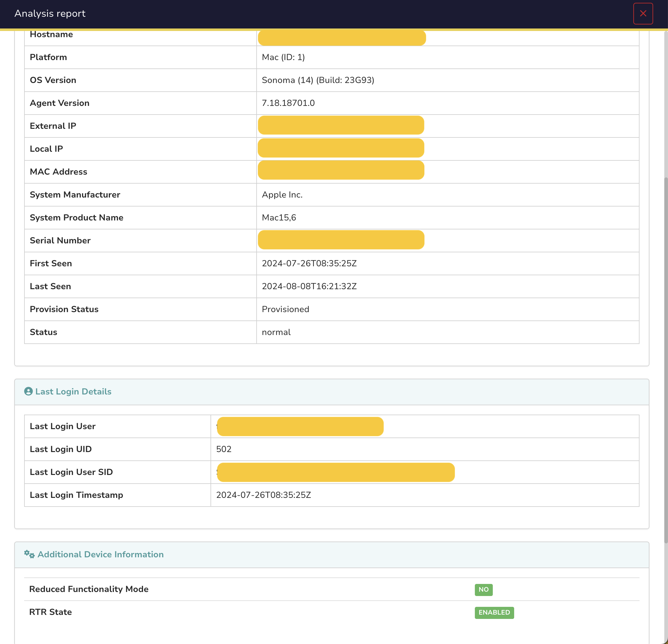The image size is (668, 644).
Task: Select the 'Mac (ID: 1)' platform value
Action: coord(283,57)
